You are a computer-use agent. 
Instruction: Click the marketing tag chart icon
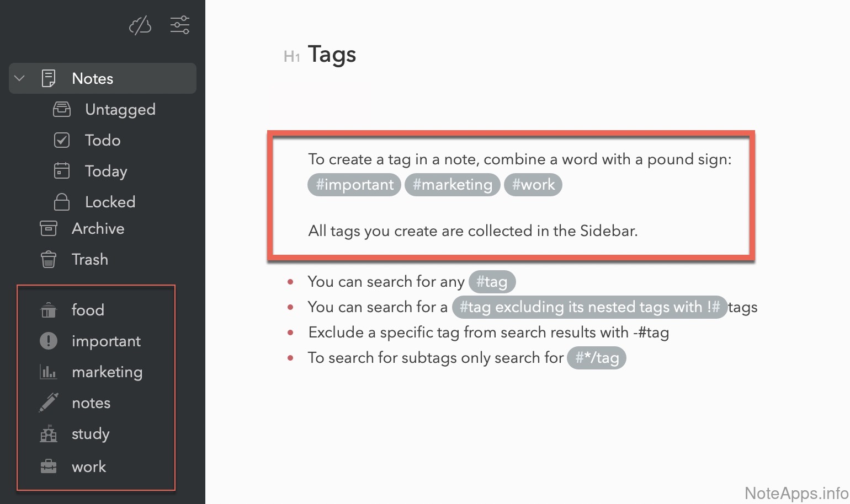[x=49, y=372]
